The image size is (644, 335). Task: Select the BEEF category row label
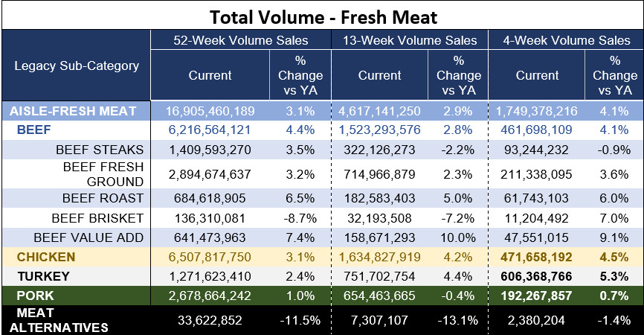pyautogui.click(x=34, y=130)
